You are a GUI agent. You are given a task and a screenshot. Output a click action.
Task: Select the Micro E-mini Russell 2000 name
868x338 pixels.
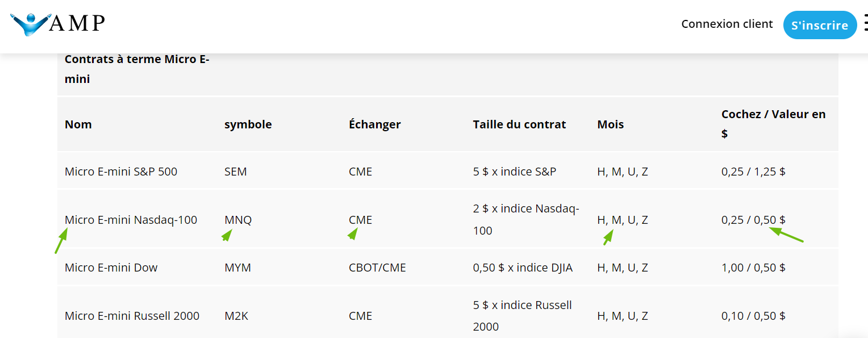point(132,316)
